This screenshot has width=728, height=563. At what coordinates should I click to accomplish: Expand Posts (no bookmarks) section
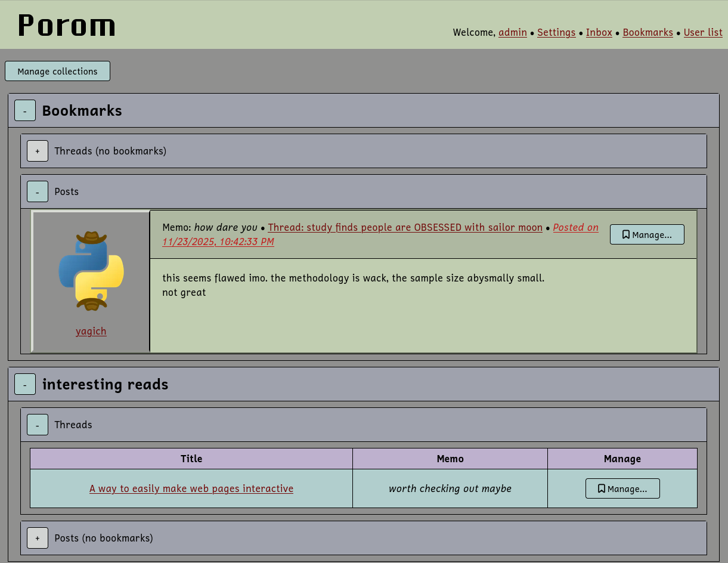[x=38, y=539]
